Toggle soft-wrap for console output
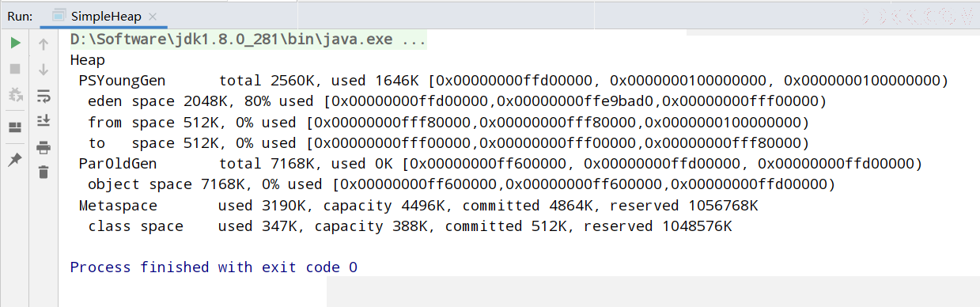The height and width of the screenshot is (307, 980). coord(44,96)
